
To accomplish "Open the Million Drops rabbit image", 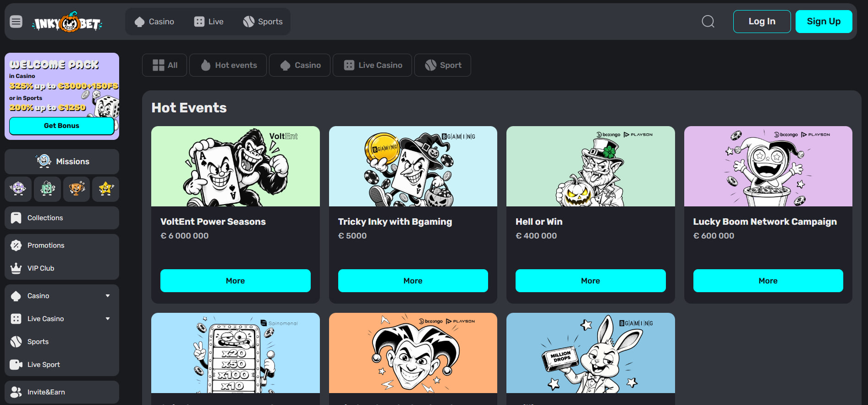I will (x=591, y=353).
